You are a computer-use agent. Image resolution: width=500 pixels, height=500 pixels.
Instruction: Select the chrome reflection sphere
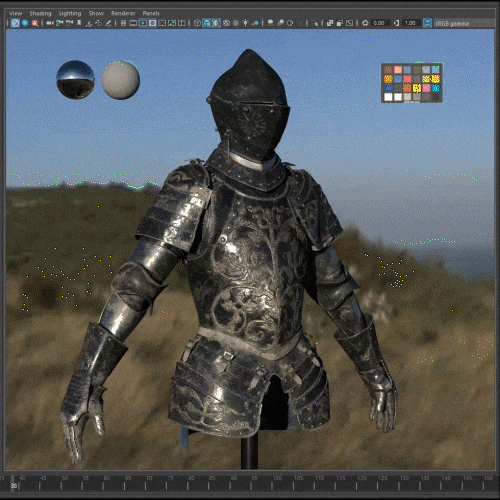click(x=75, y=80)
